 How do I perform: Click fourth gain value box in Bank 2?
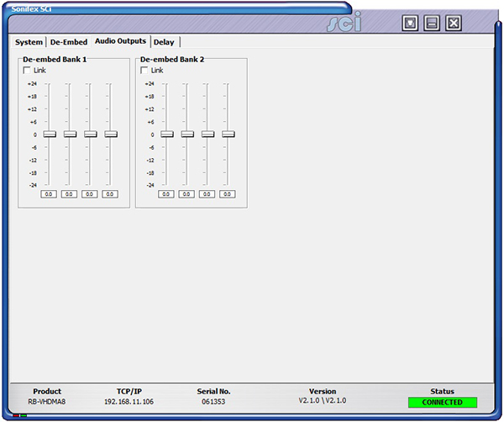228,194
